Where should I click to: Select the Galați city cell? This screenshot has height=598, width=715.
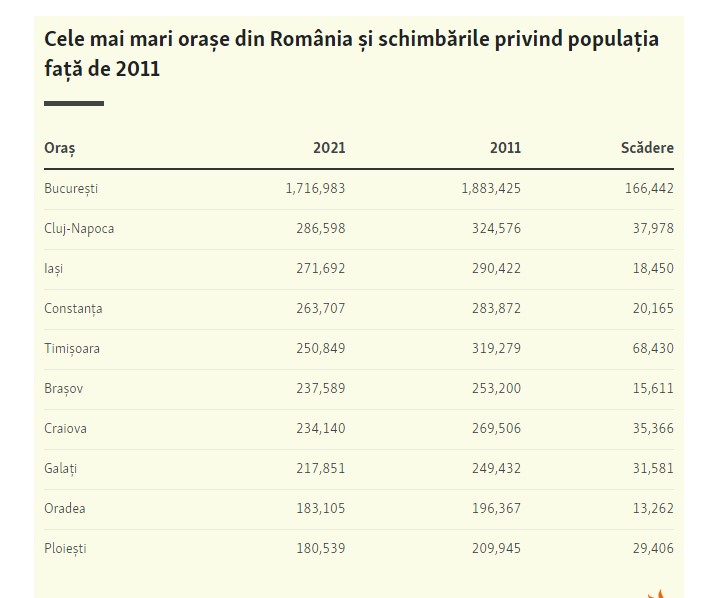coord(61,468)
